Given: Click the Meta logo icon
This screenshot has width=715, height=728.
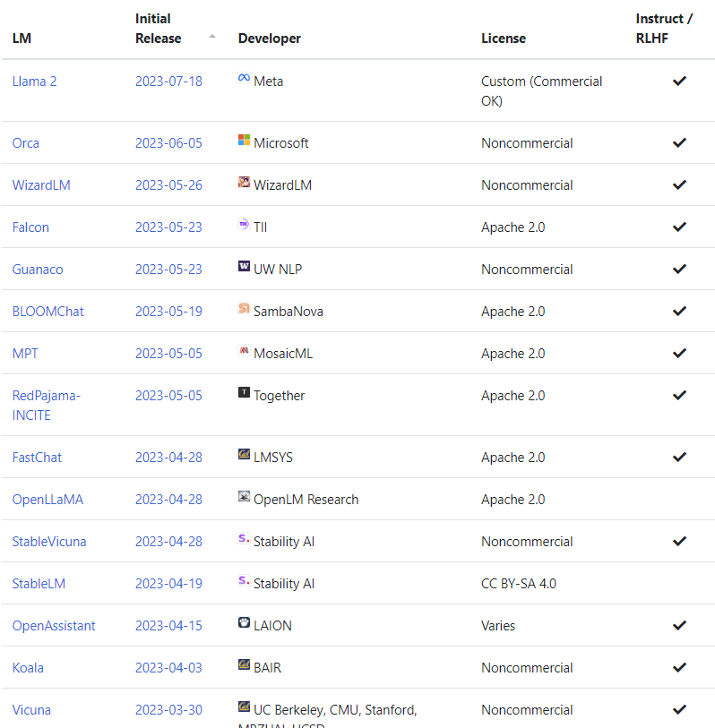Looking at the screenshot, I should 244,80.
